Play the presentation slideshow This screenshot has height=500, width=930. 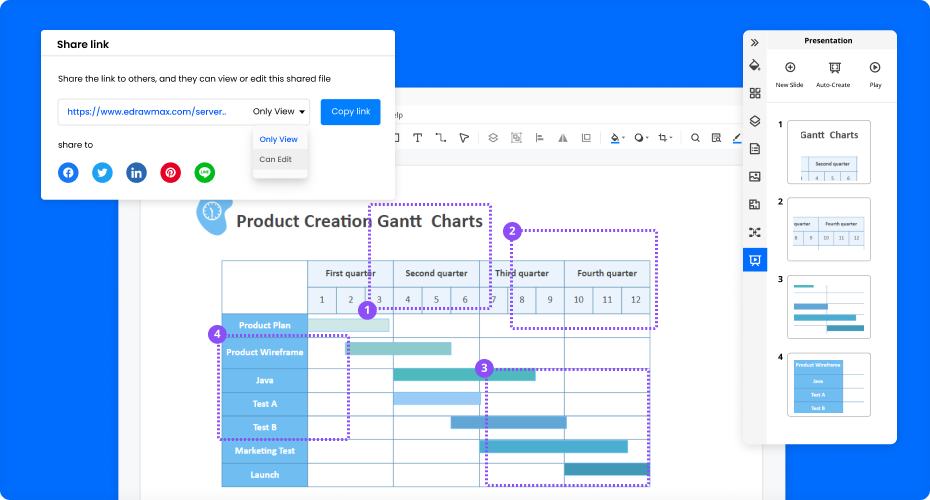[x=875, y=74]
